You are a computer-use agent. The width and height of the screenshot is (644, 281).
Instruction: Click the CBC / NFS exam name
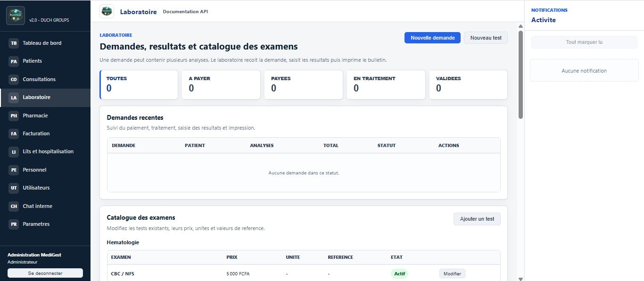tap(123, 273)
